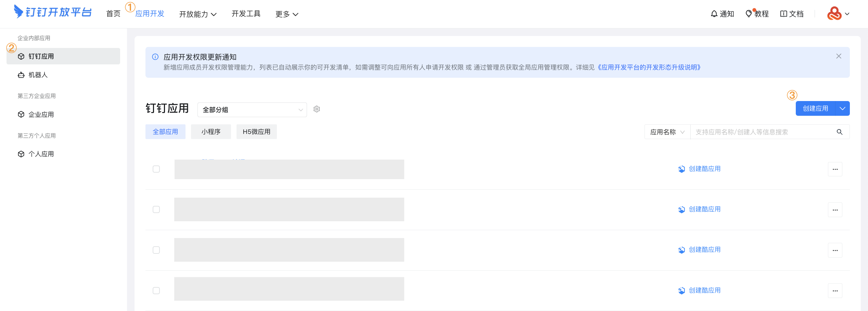Switch to the H5微应用 tab
Viewport: 868px width, 311px height.
click(x=257, y=132)
